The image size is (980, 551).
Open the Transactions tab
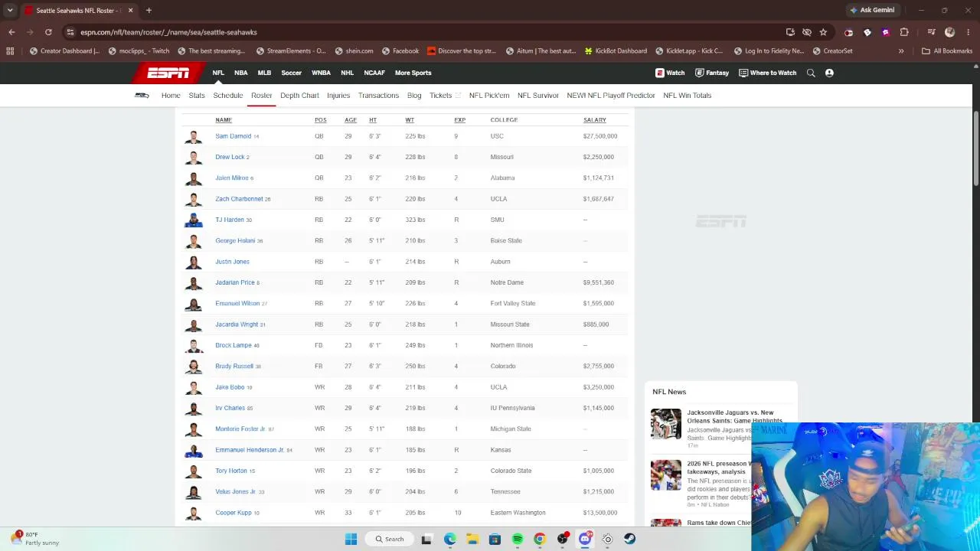coord(378,96)
